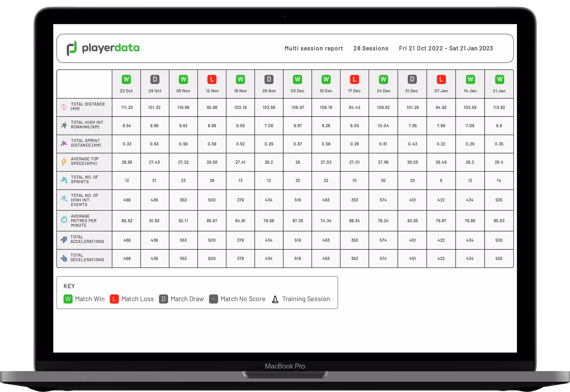Click number of sprints value 9
The width and height of the screenshot is (570, 392).
tap(441, 181)
